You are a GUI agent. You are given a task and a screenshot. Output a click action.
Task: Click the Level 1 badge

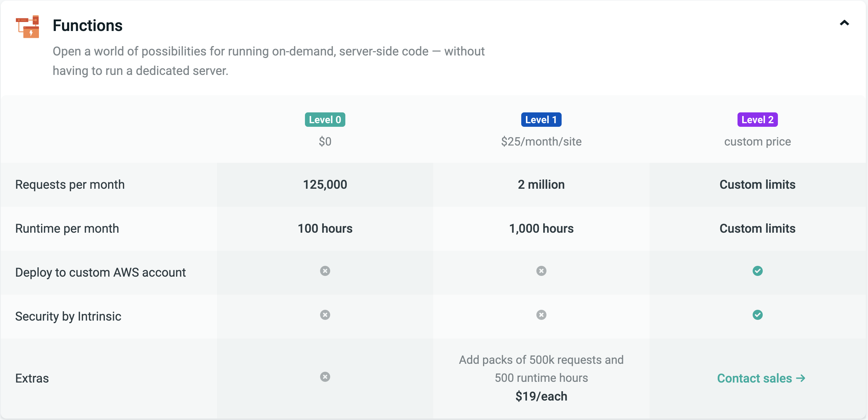point(541,120)
